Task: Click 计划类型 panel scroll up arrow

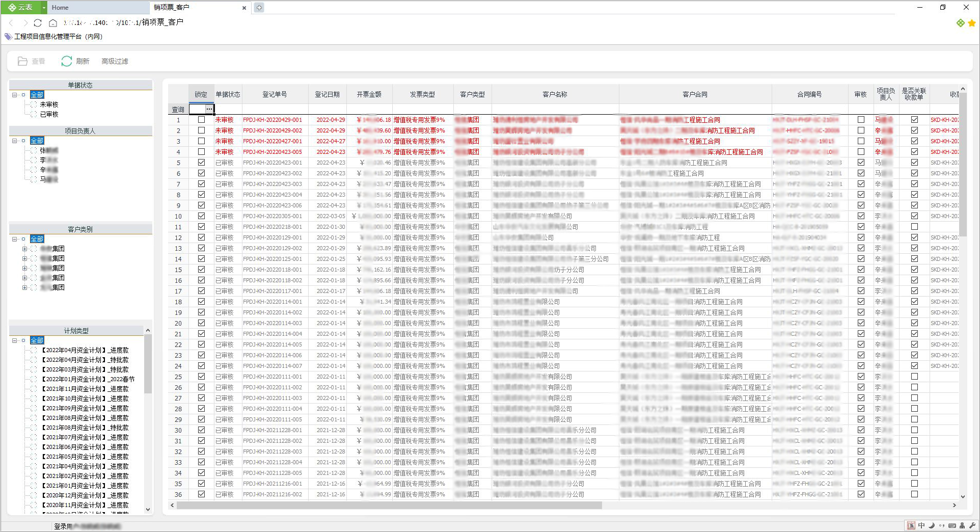Action: pyautogui.click(x=148, y=331)
